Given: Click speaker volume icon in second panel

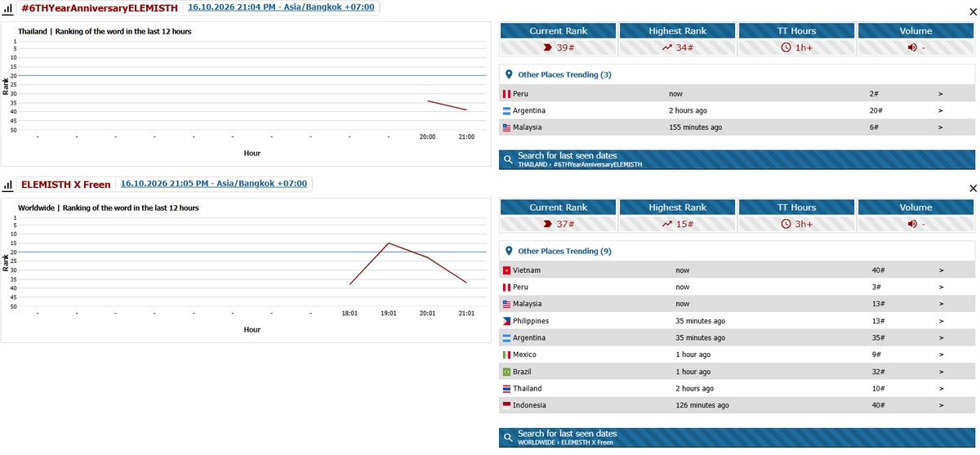Looking at the screenshot, I should pos(911,224).
